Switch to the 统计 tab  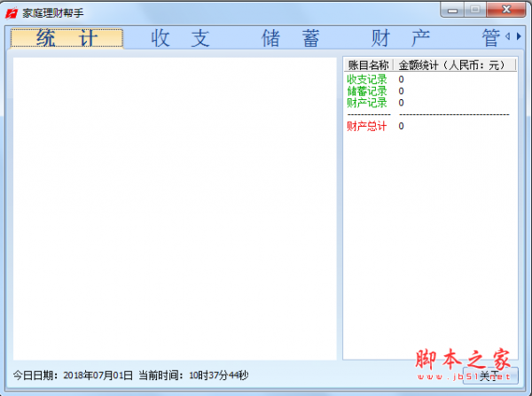coord(66,38)
